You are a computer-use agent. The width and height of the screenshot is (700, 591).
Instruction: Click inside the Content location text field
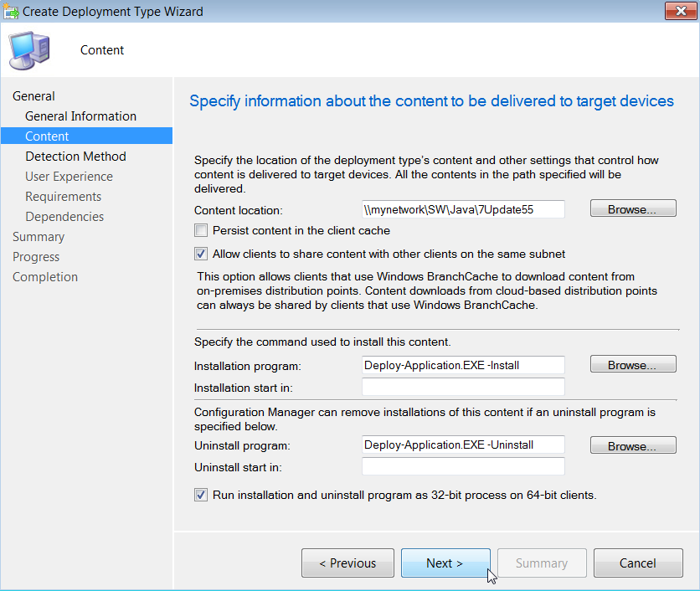(463, 209)
